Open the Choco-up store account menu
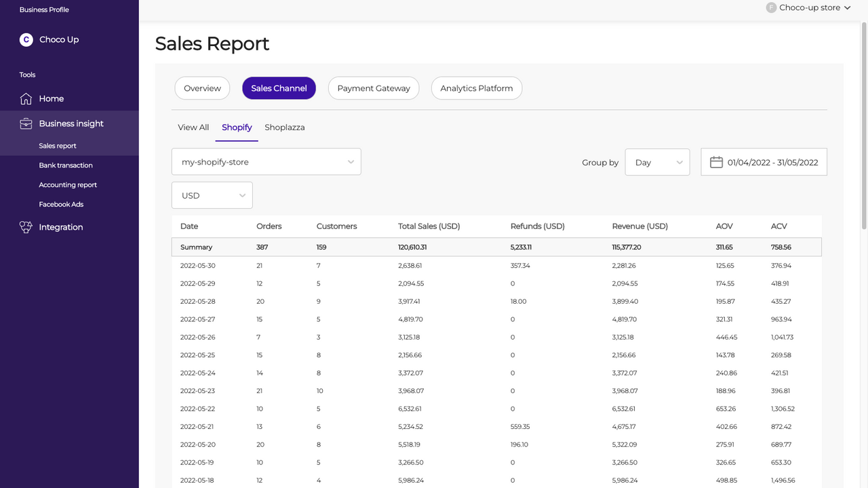The width and height of the screenshot is (868, 488). 808,7
